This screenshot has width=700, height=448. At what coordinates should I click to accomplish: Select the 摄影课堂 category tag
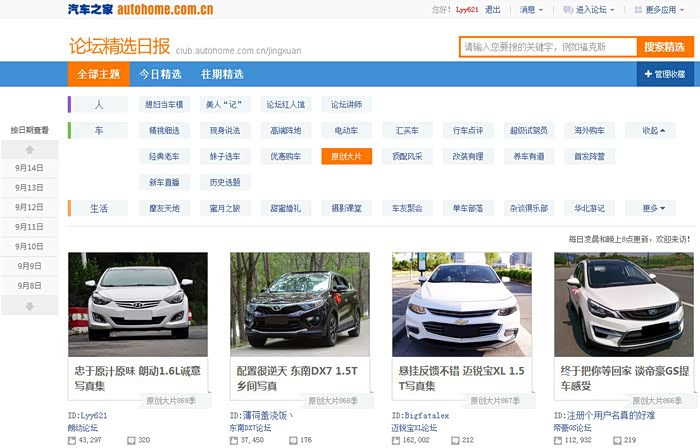(346, 208)
